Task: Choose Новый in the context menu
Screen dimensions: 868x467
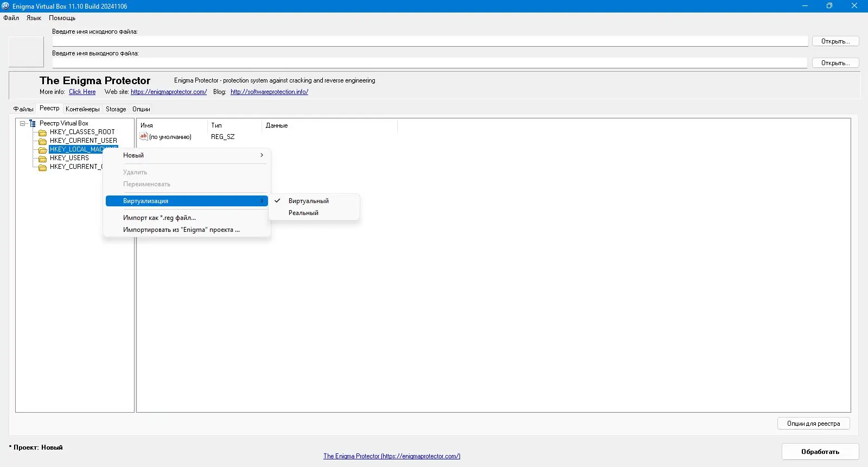Action: 187,155
